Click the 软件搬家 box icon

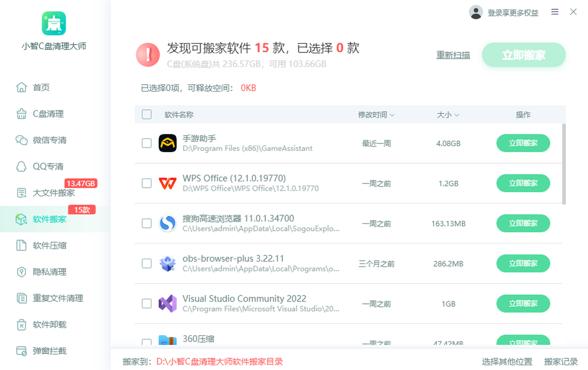pyautogui.click(x=22, y=219)
